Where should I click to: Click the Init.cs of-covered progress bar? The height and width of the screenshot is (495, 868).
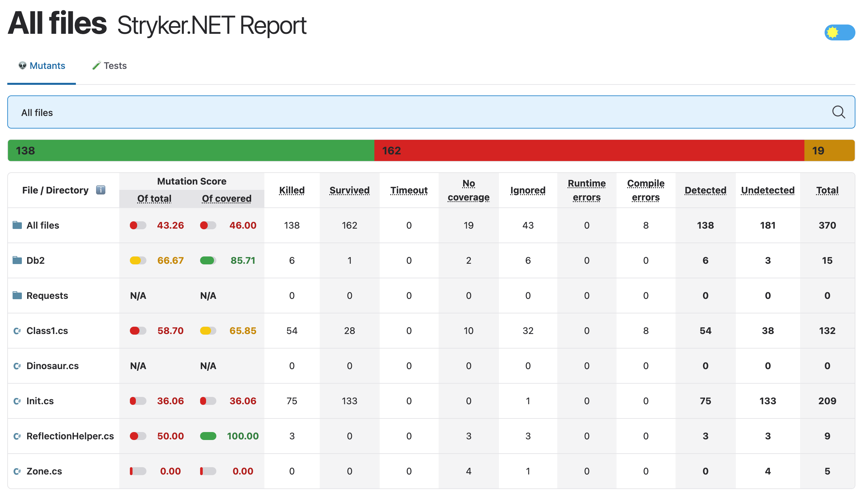[208, 401]
